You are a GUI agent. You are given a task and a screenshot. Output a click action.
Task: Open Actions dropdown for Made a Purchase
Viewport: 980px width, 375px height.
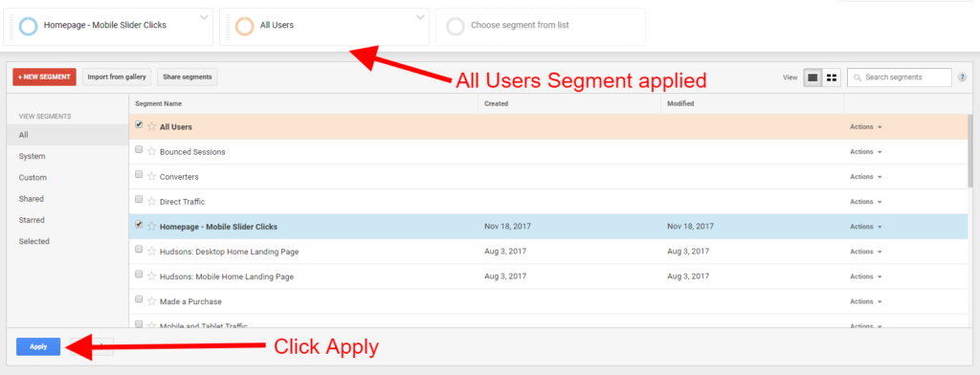(x=865, y=302)
